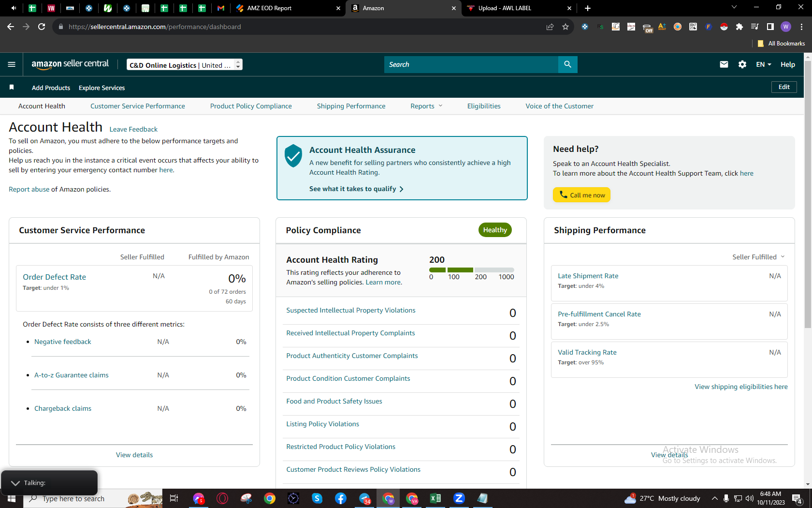The width and height of the screenshot is (812, 508).
Task: Bookmark this page with the star icon
Action: pyautogui.click(x=565, y=27)
